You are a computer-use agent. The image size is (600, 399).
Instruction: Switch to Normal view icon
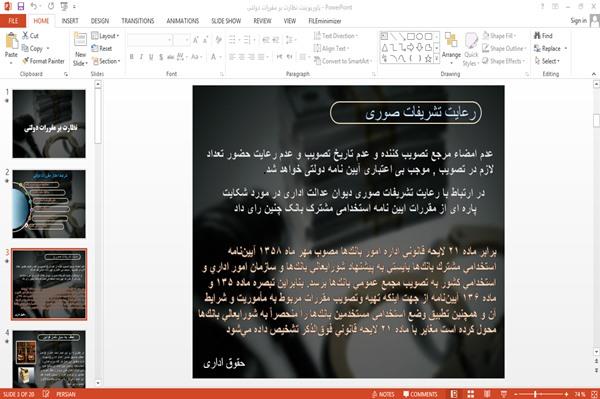pos(454,394)
